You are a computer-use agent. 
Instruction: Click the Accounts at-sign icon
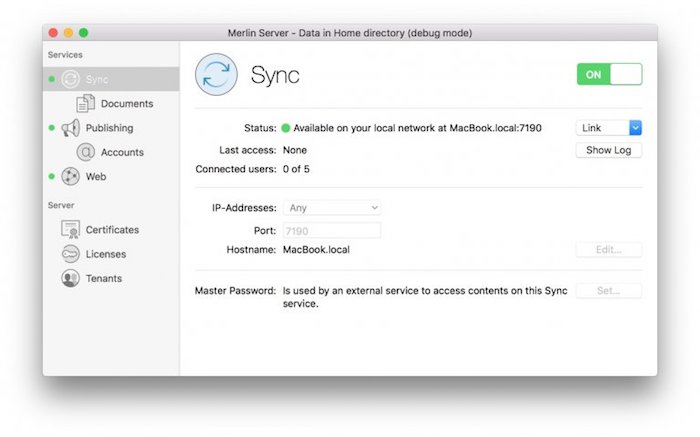pos(85,152)
